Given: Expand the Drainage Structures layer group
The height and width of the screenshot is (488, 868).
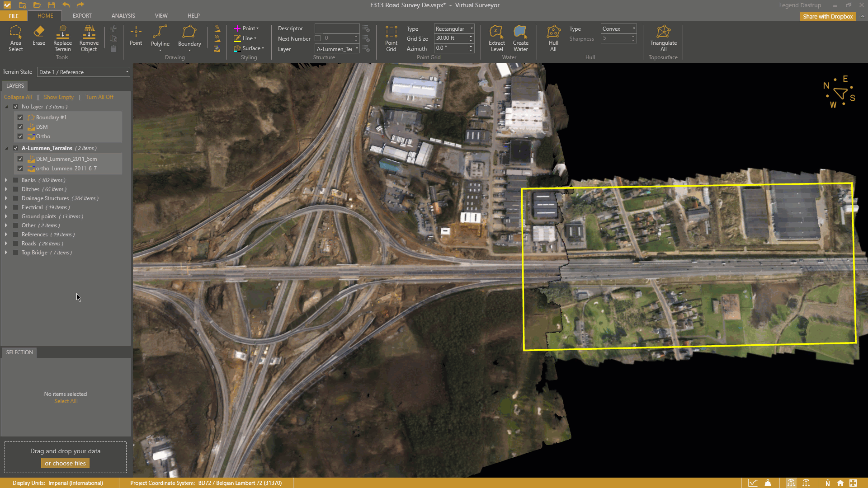Looking at the screenshot, I should point(6,198).
